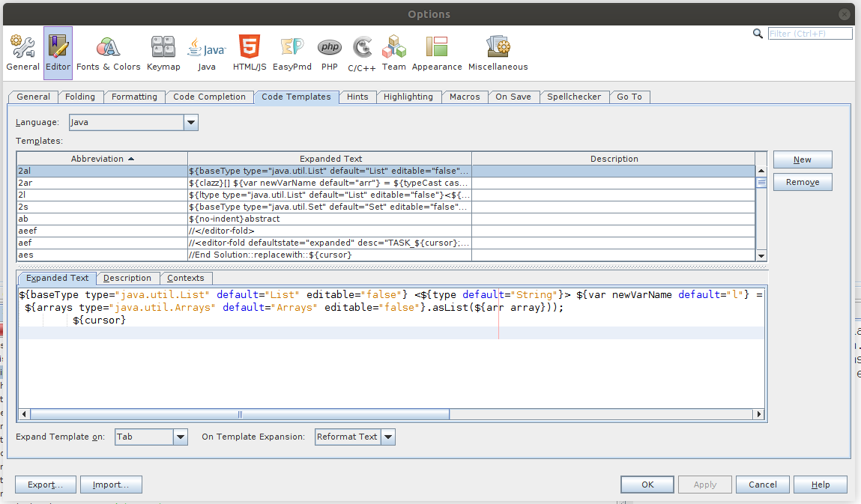Click the templates table vertical scrollbar thumb
The width and height of the screenshot is (861, 504).
(761, 182)
